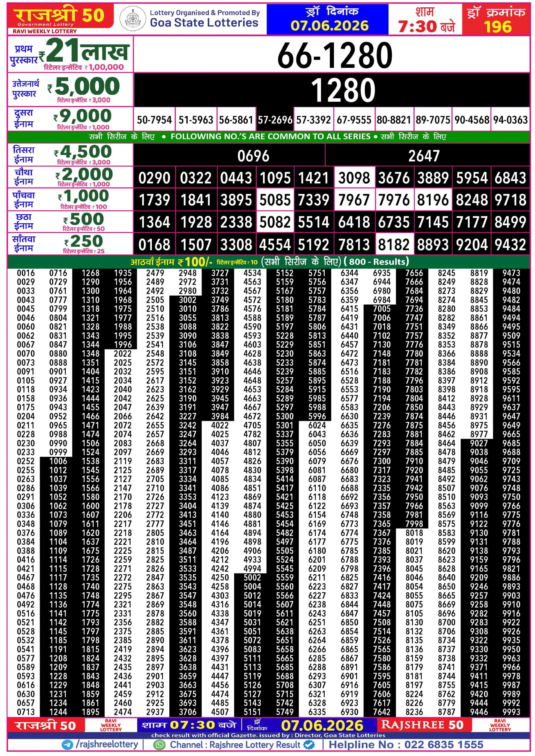This screenshot has height=756, width=535.
Task: Open the /rajshreelottery Telegram link
Action: [107, 744]
